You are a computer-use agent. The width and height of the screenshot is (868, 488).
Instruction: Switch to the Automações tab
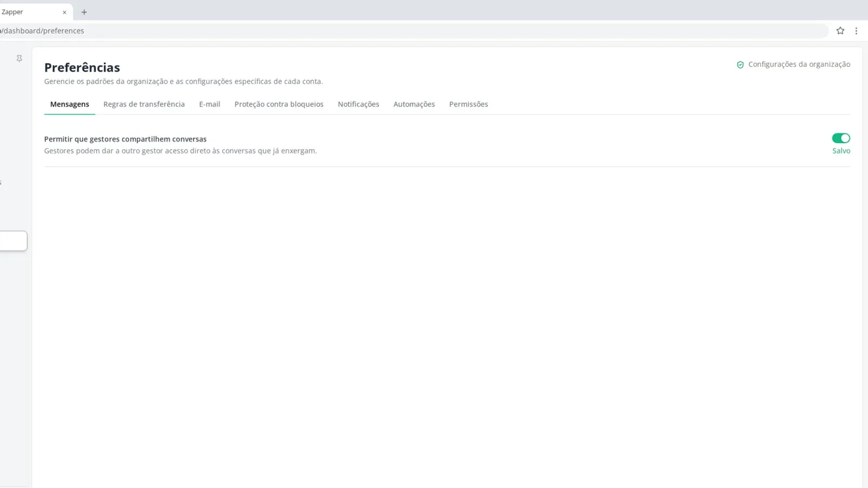pos(414,104)
